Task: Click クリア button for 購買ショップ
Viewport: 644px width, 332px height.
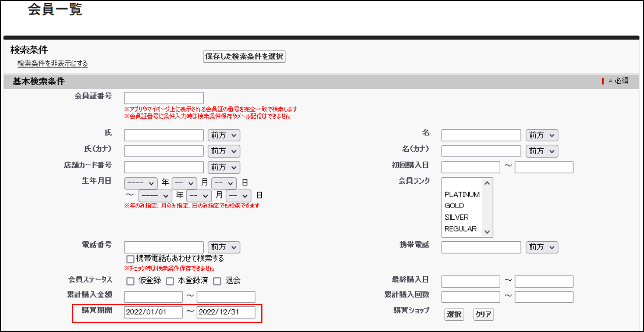Action: pos(483,315)
